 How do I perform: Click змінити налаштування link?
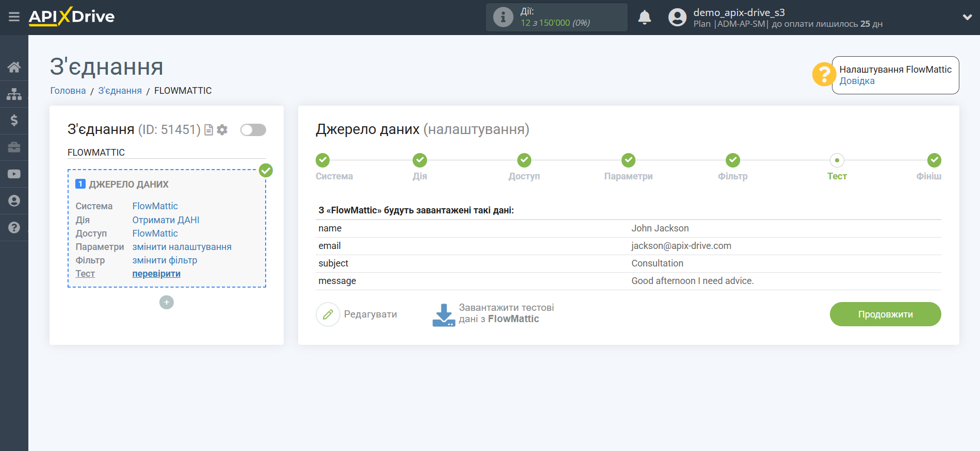(182, 247)
